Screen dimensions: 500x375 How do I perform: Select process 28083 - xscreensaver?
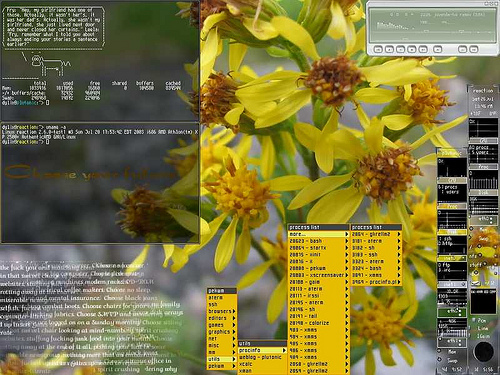click(319, 275)
